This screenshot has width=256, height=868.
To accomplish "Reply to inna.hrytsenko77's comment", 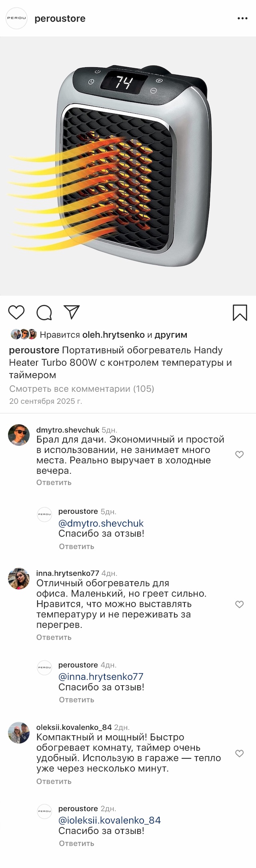I will (54, 637).
